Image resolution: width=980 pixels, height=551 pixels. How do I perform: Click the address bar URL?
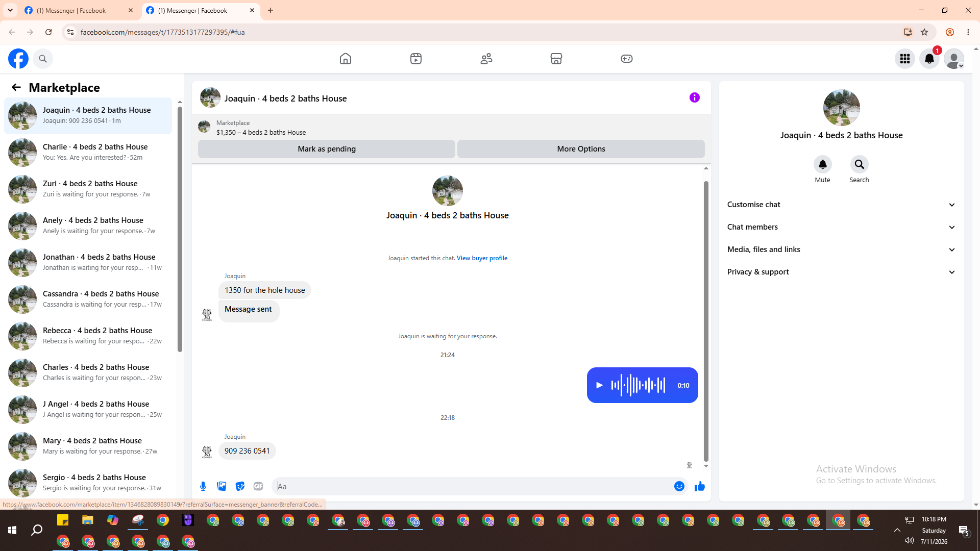163,32
